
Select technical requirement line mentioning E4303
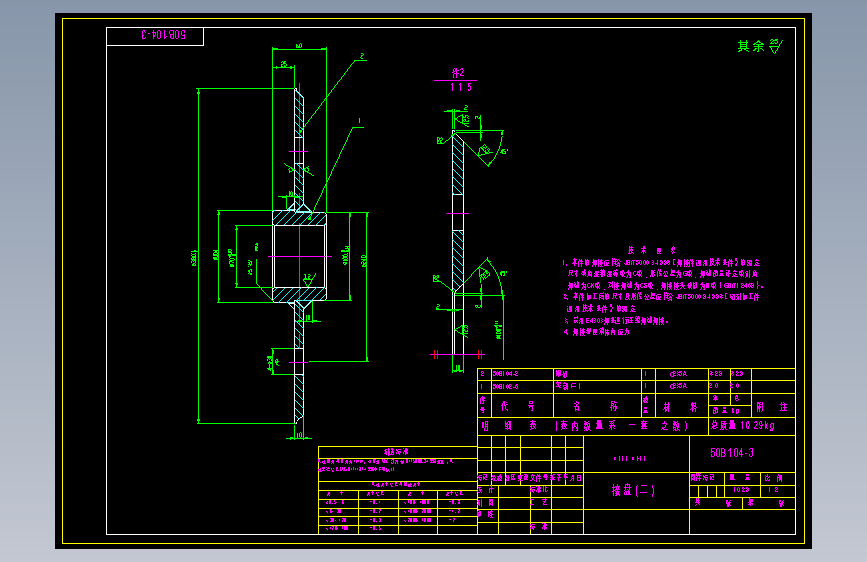click(616, 320)
